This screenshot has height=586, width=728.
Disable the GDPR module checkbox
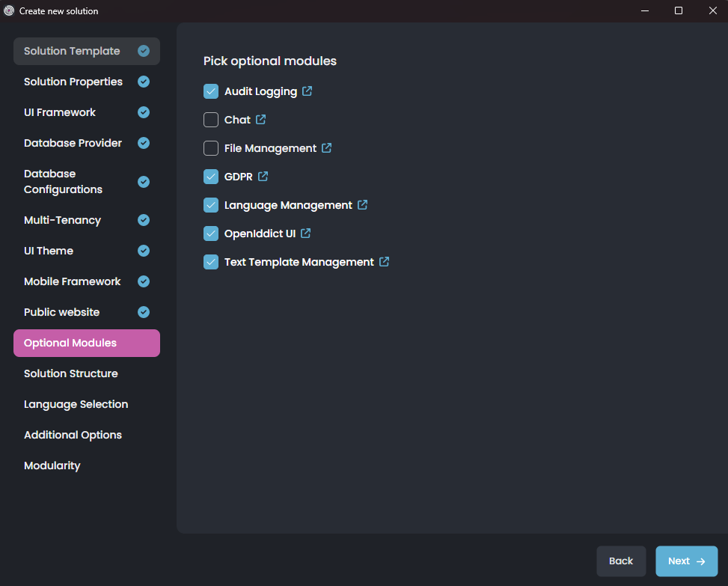[x=210, y=176]
